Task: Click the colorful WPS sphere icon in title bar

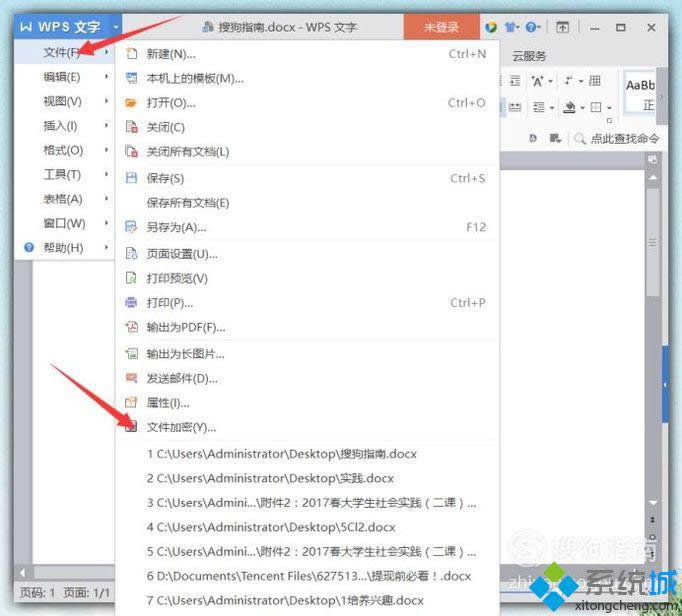Action: click(491, 27)
